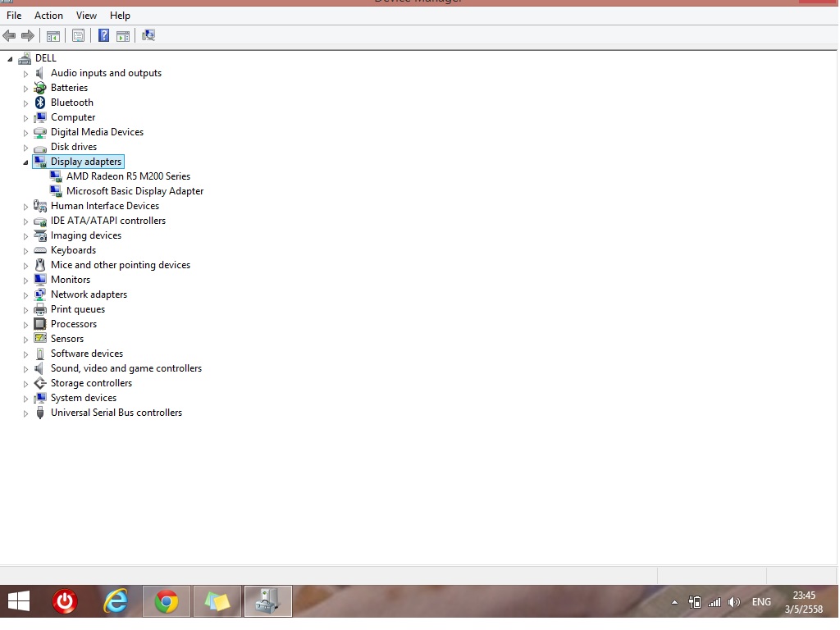Select the Software devices label

pyautogui.click(x=87, y=354)
